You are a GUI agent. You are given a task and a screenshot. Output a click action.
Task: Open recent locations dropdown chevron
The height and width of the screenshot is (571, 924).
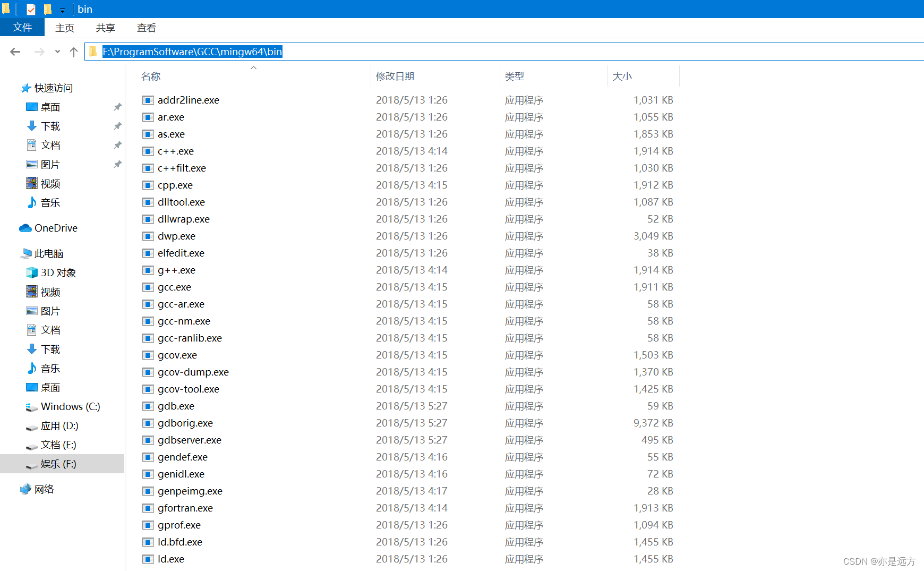coord(57,52)
